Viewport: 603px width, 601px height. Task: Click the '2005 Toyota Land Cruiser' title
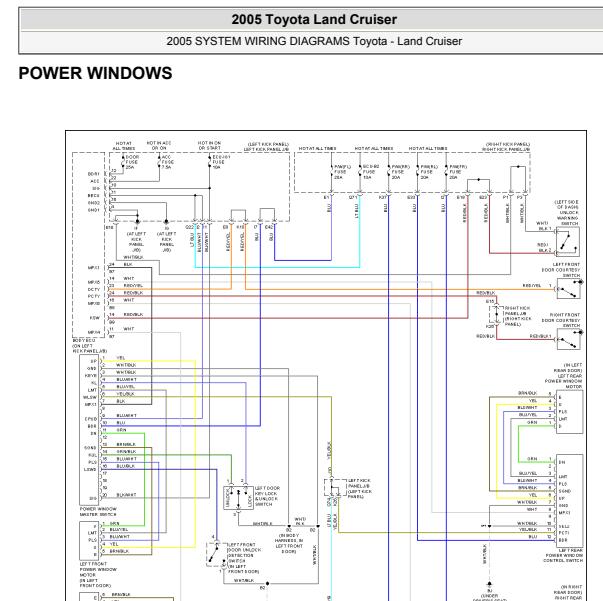pos(314,19)
